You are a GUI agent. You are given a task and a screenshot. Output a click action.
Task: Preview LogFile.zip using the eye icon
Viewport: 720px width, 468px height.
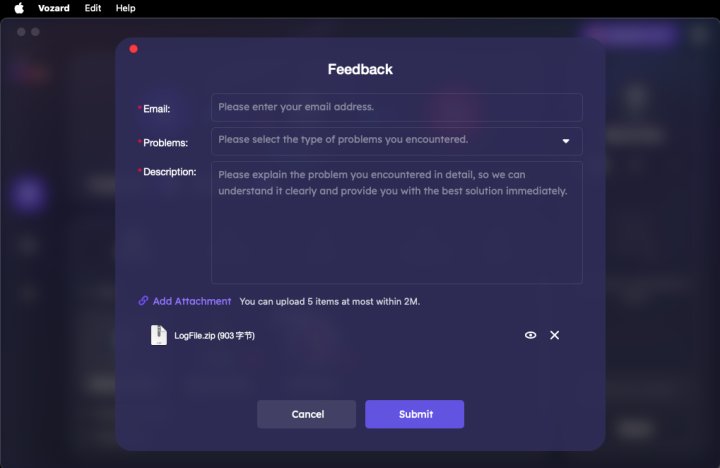pyautogui.click(x=530, y=335)
